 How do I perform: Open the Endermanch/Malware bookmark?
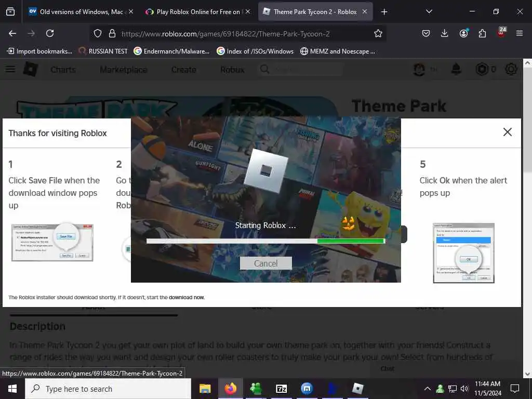pos(171,51)
